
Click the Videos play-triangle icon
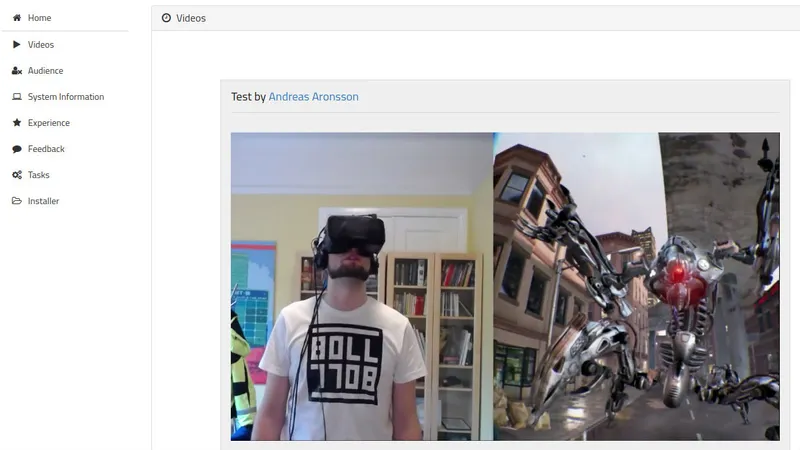(17, 44)
